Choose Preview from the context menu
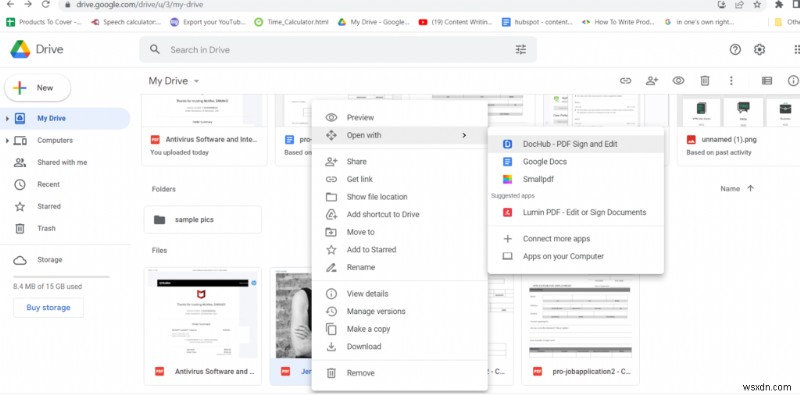This screenshot has width=800, height=395. pyautogui.click(x=399, y=117)
